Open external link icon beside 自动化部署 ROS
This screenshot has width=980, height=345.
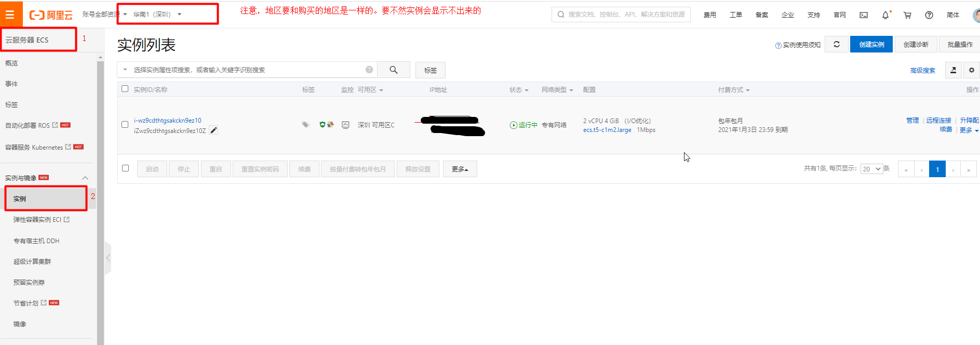55,125
